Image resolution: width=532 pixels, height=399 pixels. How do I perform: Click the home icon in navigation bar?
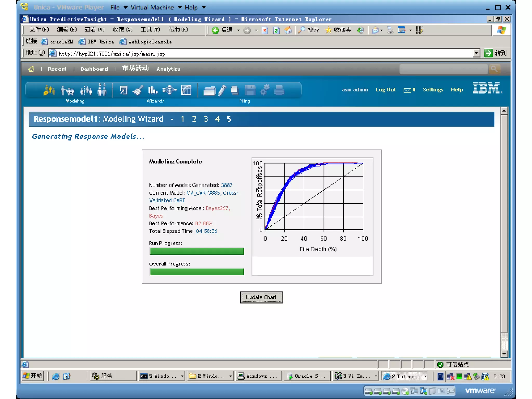[x=31, y=69]
